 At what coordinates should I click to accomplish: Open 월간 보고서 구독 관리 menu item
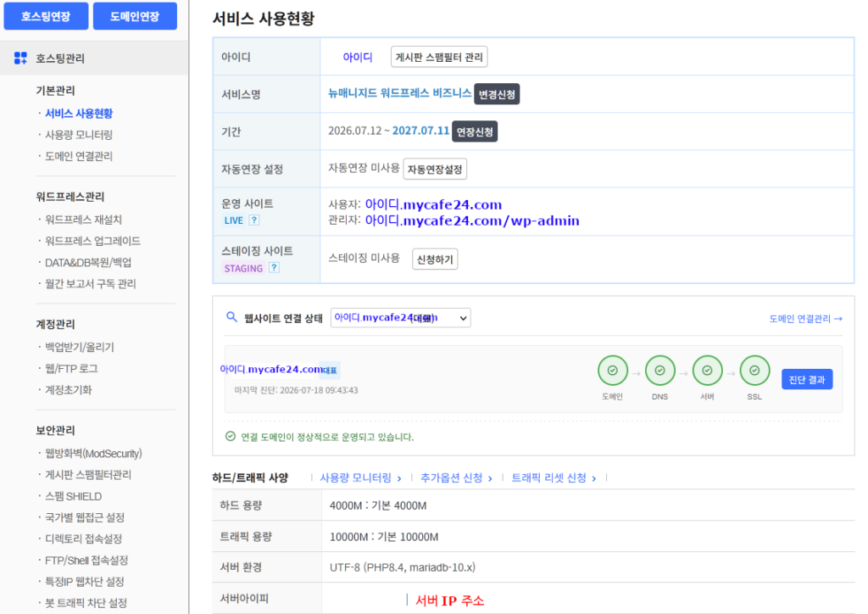click(x=90, y=283)
